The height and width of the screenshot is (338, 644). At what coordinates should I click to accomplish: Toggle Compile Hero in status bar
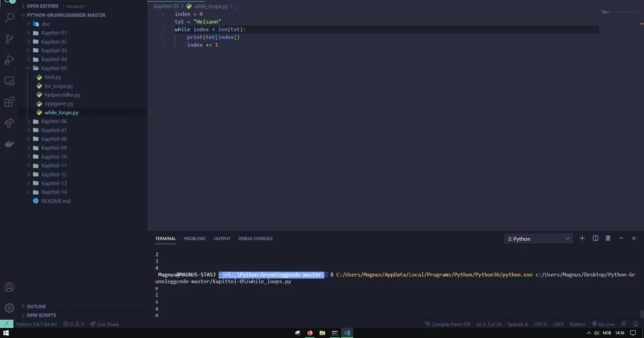[x=448, y=324]
